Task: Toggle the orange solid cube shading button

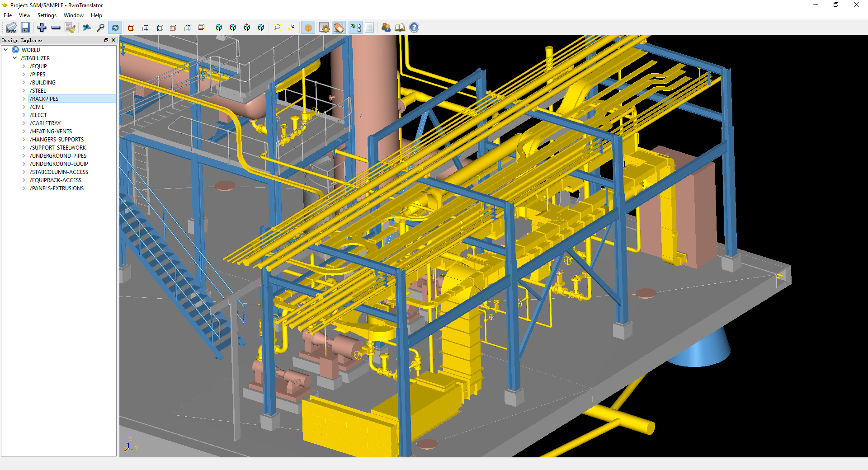Action: click(x=308, y=28)
